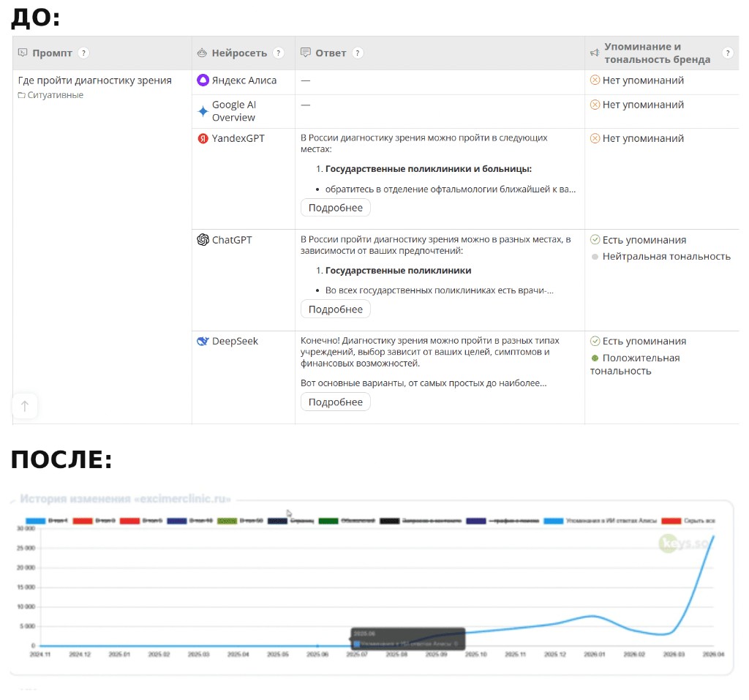
Task: Click the help icon next to Ответ
Action: coord(358,53)
